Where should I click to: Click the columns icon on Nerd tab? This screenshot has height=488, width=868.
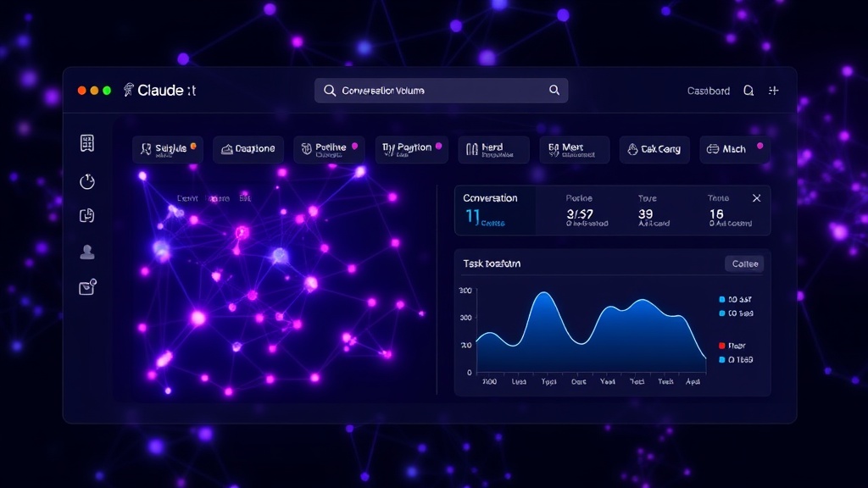(471, 149)
